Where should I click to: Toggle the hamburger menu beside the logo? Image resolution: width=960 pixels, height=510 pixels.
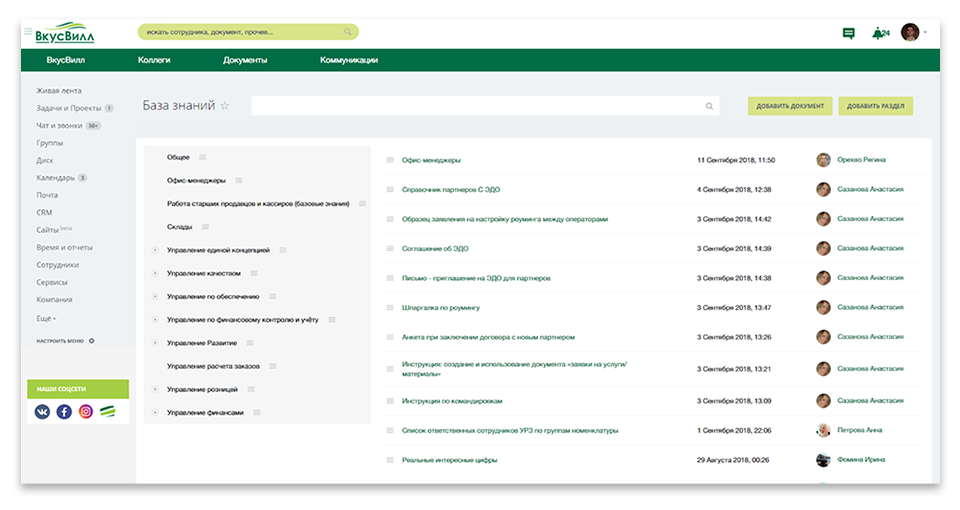point(28,31)
